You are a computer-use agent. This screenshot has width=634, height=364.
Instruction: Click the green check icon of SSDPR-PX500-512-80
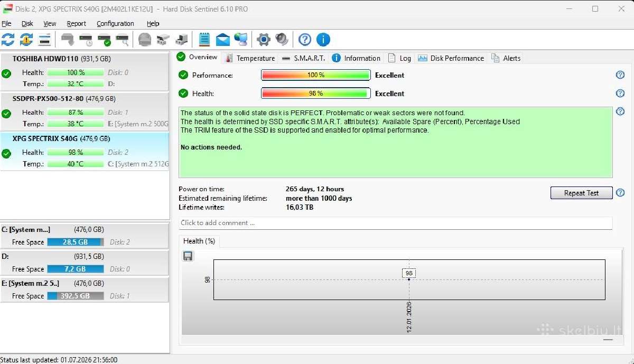(x=6, y=114)
